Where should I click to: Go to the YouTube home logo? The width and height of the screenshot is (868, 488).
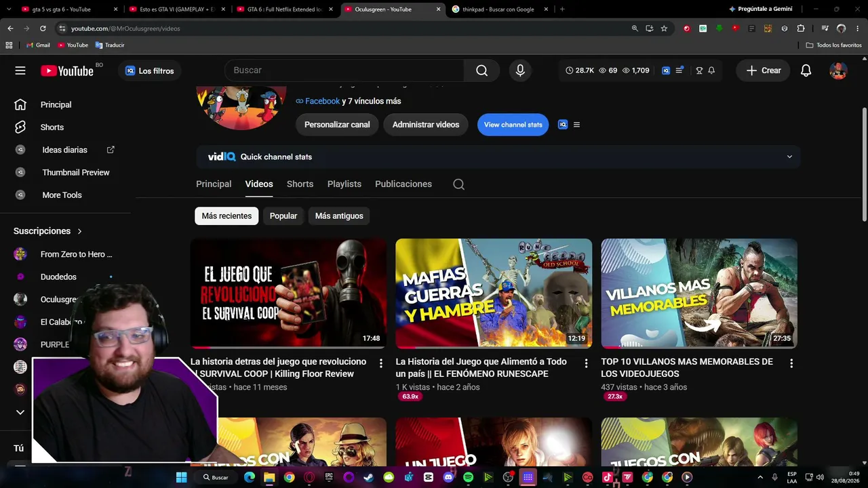pos(67,70)
